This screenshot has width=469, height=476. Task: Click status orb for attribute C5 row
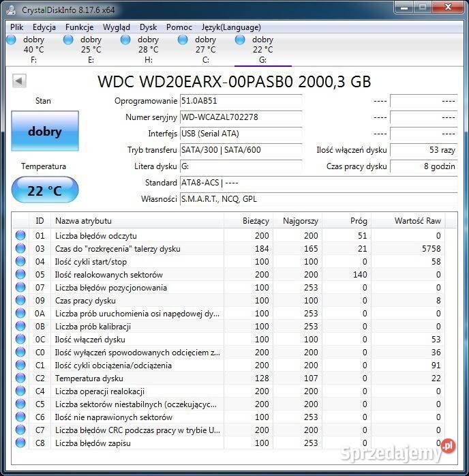pyautogui.click(x=20, y=404)
